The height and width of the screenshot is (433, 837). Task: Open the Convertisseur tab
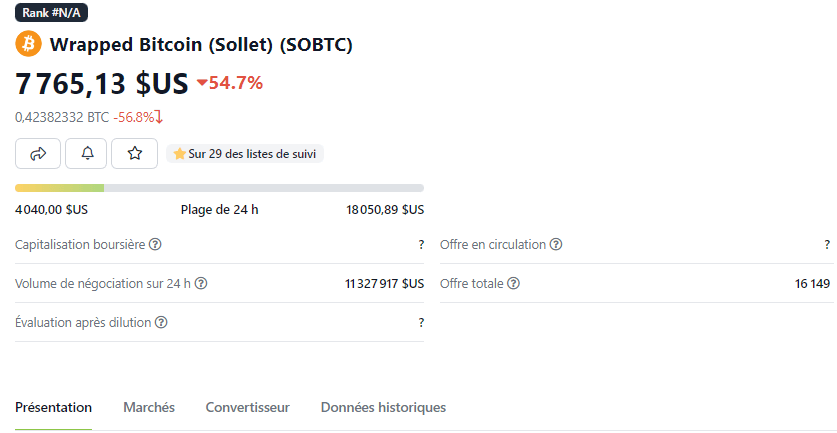248,407
